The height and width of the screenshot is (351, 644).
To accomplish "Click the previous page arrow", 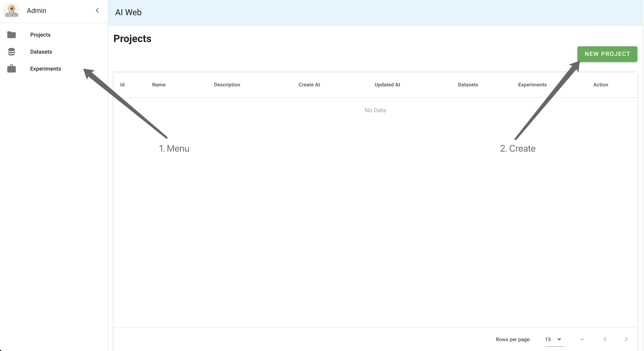I will [x=605, y=339].
